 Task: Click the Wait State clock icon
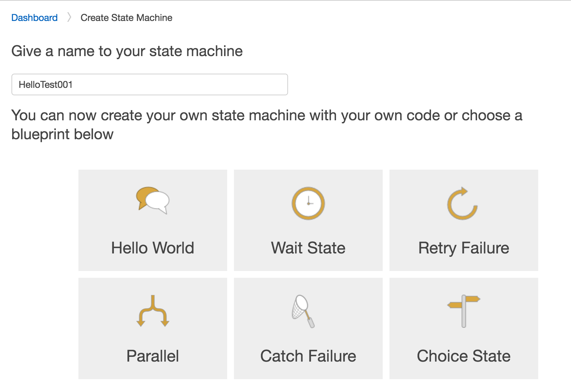[308, 203]
